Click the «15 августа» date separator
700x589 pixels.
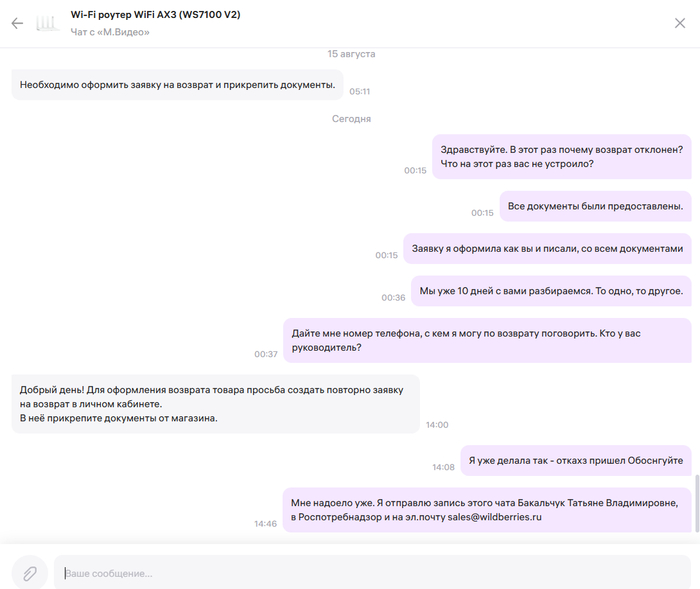click(x=351, y=53)
